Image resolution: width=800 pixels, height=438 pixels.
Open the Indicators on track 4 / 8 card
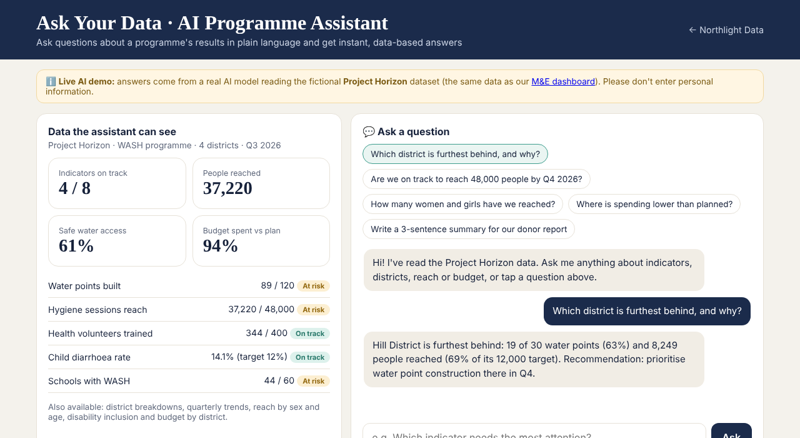point(117,183)
